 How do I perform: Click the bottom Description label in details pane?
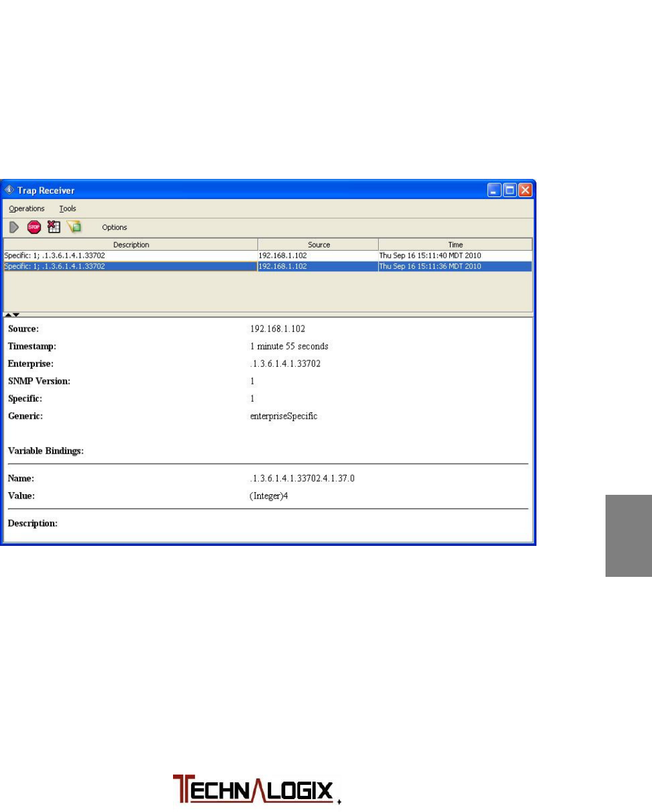33,523
